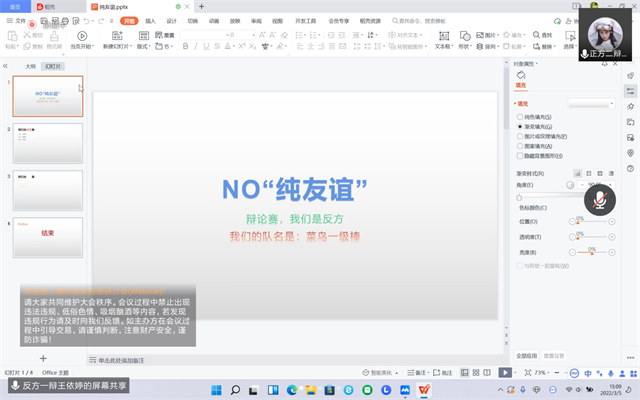Open Microsoft Edge from the taskbar
640x400 pixels.
coord(291,390)
